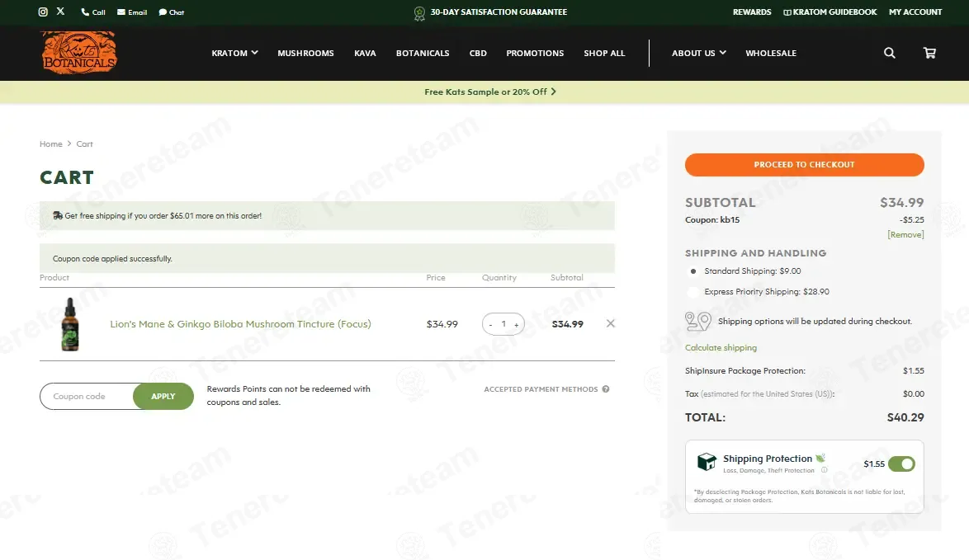The image size is (969, 560).
Task: Open the search magnifier icon
Action: pyautogui.click(x=889, y=53)
